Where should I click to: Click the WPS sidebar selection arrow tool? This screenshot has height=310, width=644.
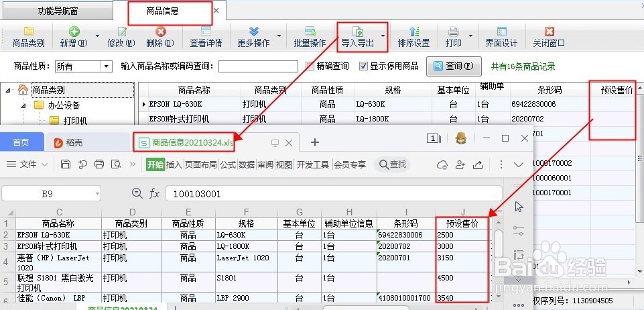click(x=519, y=207)
